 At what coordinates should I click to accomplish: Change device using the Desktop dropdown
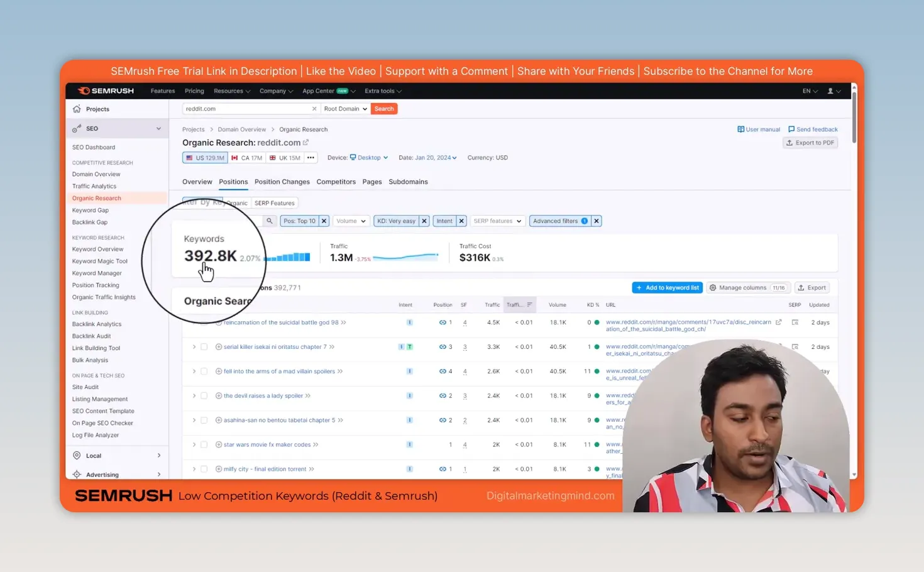(369, 158)
